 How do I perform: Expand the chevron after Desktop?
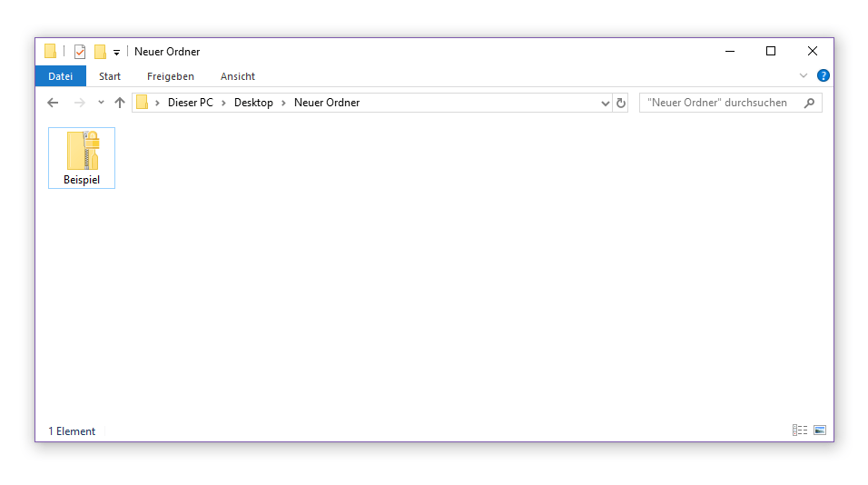pyautogui.click(x=283, y=103)
